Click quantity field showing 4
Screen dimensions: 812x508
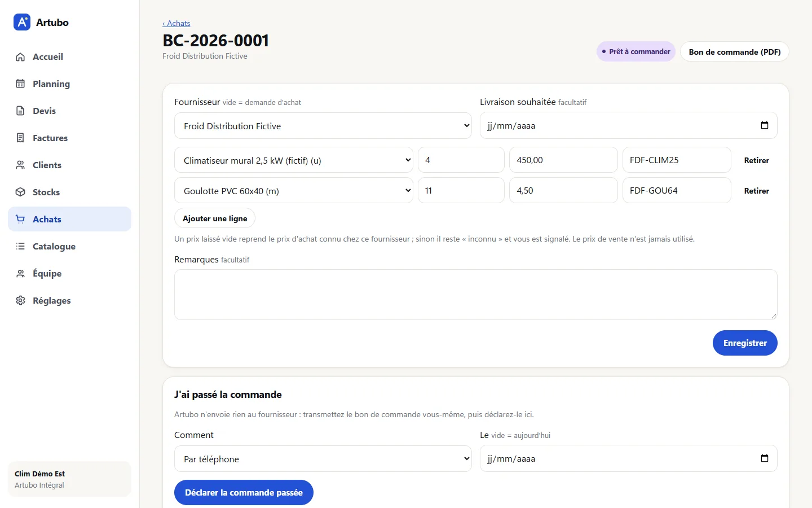(x=461, y=160)
